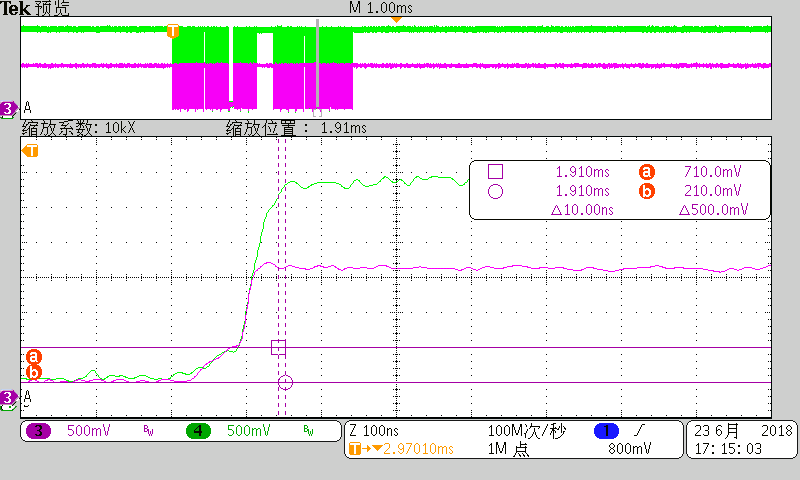
Task: Click the 210.0mV cursor b value
Action: tap(713, 191)
